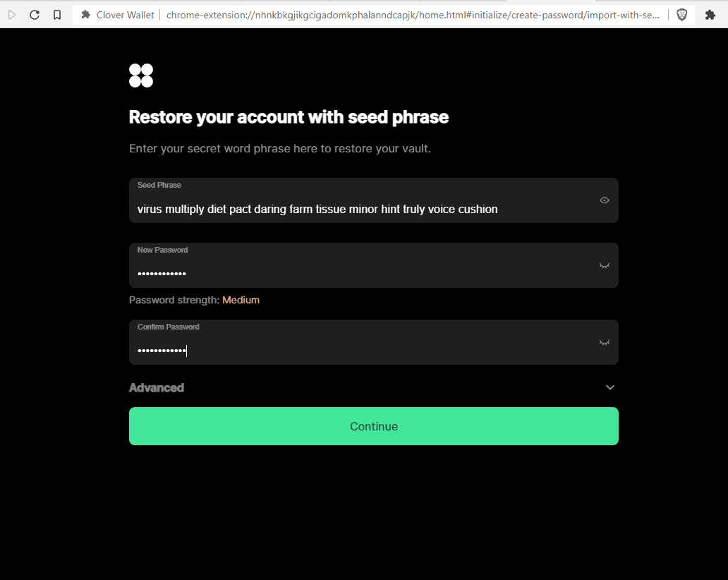Open the browser extensions puzzle icon
This screenshot has width=728, height=580.
click(710, 14)
